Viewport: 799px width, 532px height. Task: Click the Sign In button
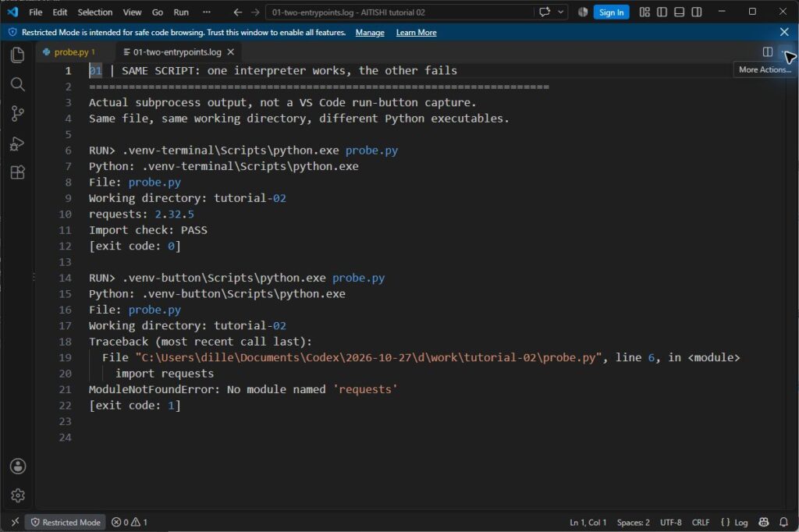click(611, 12)
